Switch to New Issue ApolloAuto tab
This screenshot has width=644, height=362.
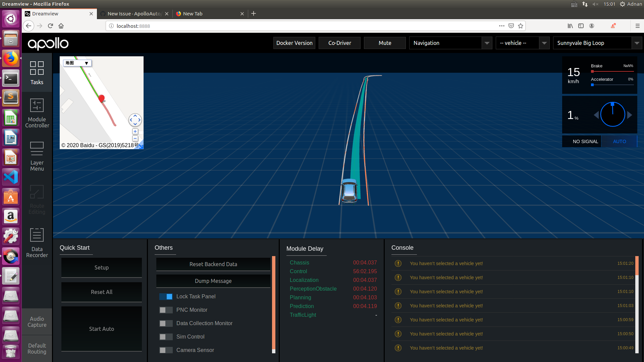pyautogui.click(x=135, y=14)
